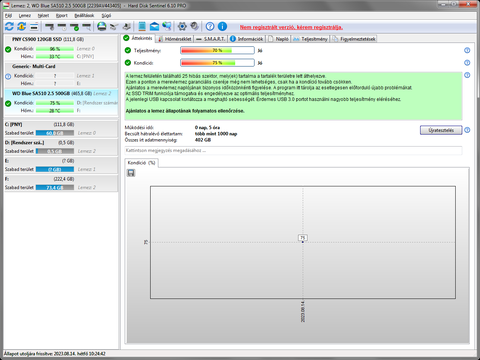Click the computer toolbar icon before the blue book
The height and width of the screenshot is (360, 480).
pyautogui.click(x=127, y=26)
